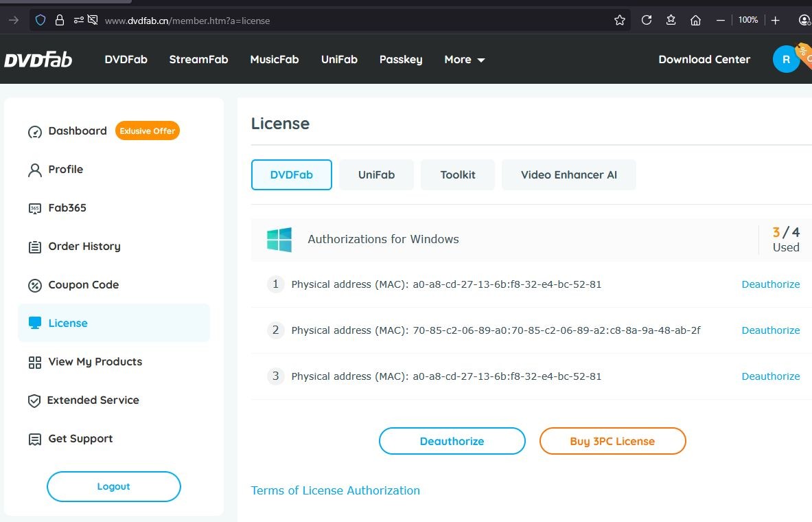
Task: Go to the Download Center
Action: (704, 60)
